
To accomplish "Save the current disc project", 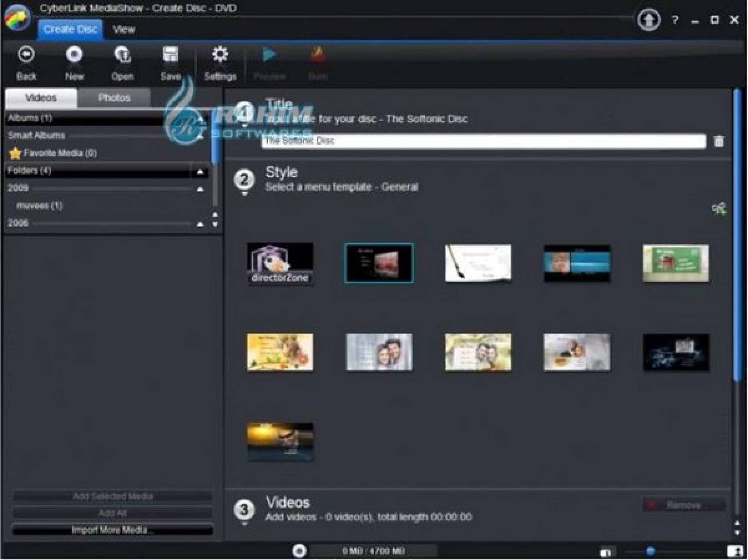I will [171, 56].
